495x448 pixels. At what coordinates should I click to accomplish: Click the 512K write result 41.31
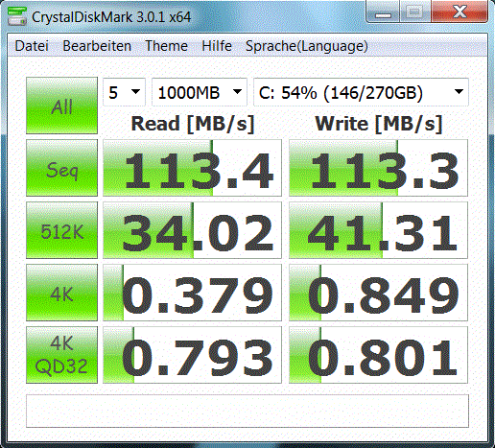tap(378, 230)
